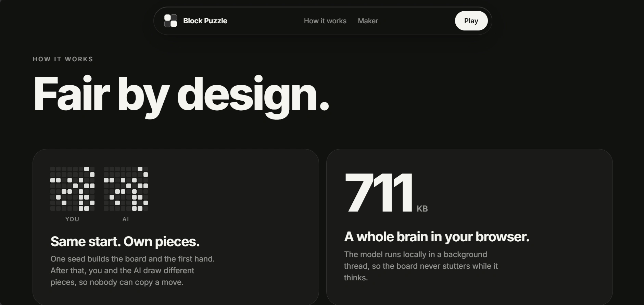
Task: Click the "AI" label under the board
Action: click(126, 219)
